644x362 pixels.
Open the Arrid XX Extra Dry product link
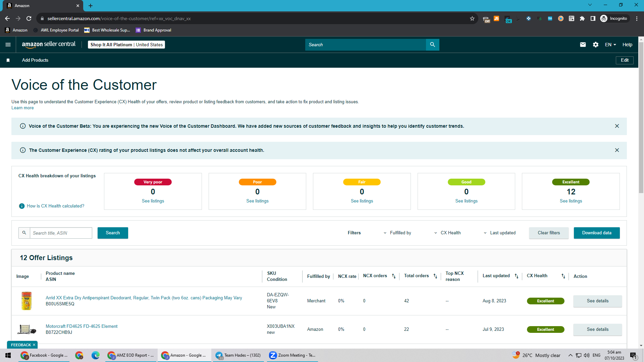(x=144, y=298)
